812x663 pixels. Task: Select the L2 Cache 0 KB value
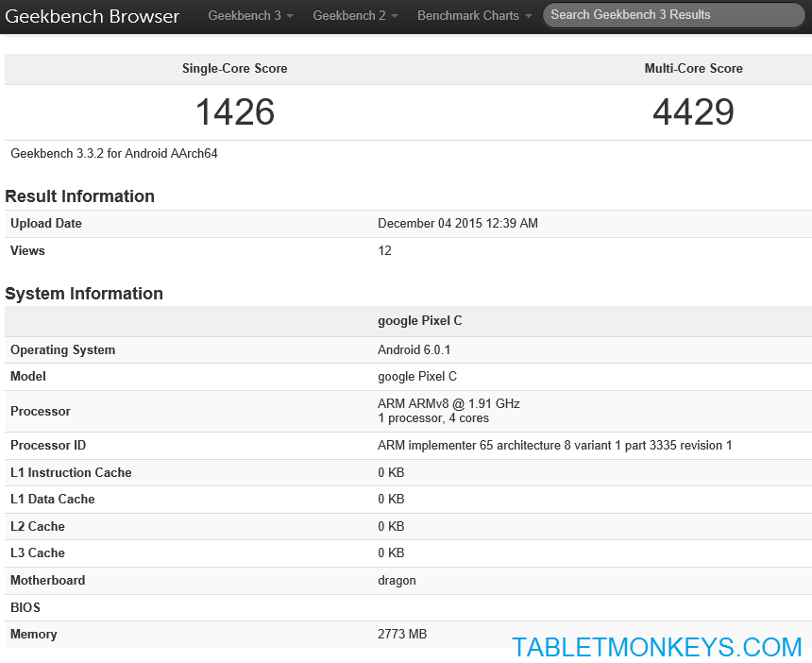click(391, 526)
